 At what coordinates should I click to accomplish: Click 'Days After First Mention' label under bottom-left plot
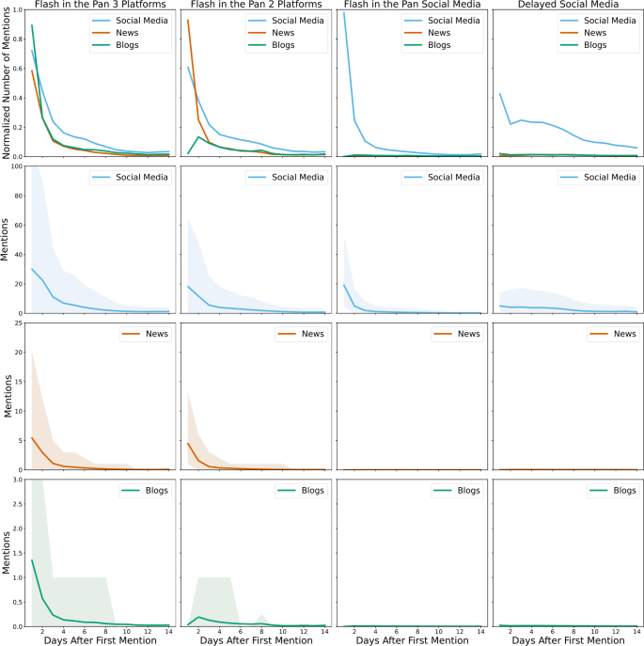click(x=102, y=639)
